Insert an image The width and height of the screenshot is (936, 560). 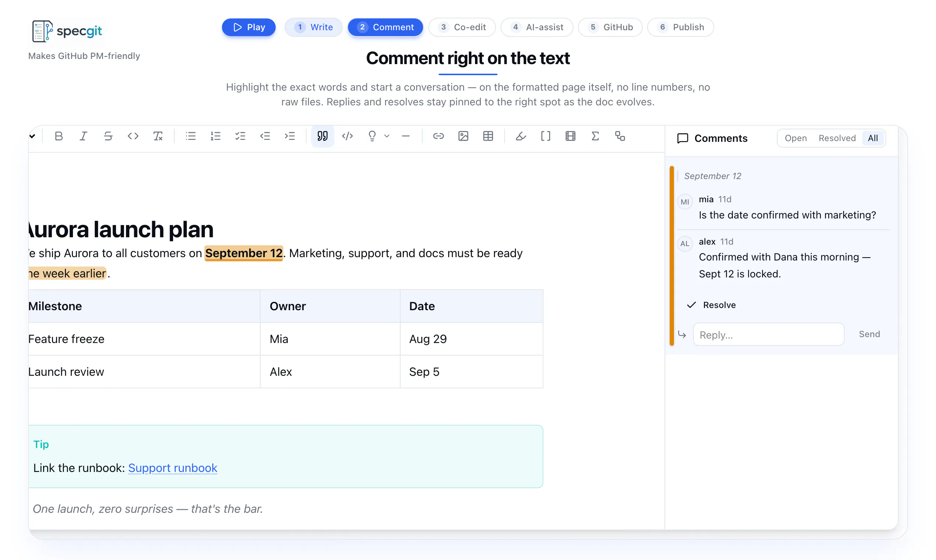pos(463,136)
